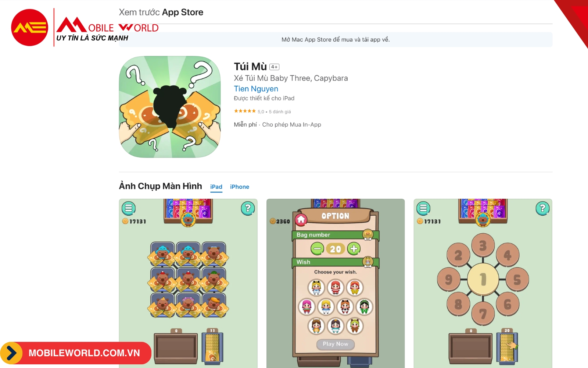Click the center circle numbered 1
Screen dimensions: 588x368
click(483, 279)
